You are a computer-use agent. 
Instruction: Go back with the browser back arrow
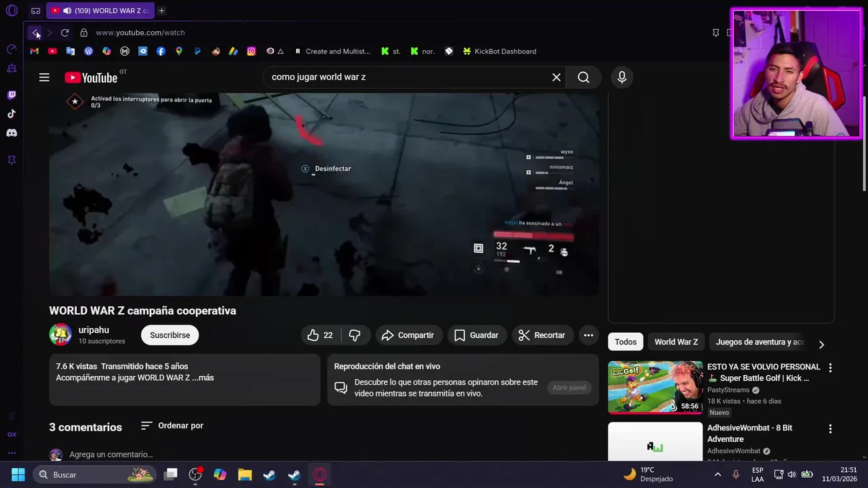click(35, 33)
